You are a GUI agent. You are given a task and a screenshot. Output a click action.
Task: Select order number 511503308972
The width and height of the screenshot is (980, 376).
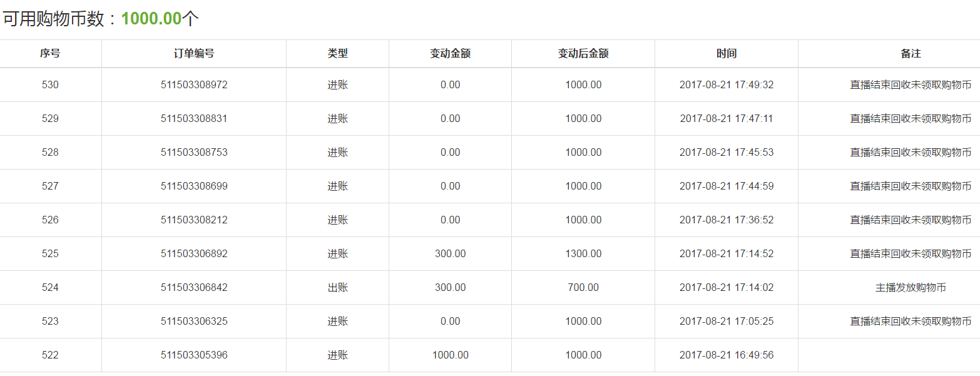click(x=194, y=85)
